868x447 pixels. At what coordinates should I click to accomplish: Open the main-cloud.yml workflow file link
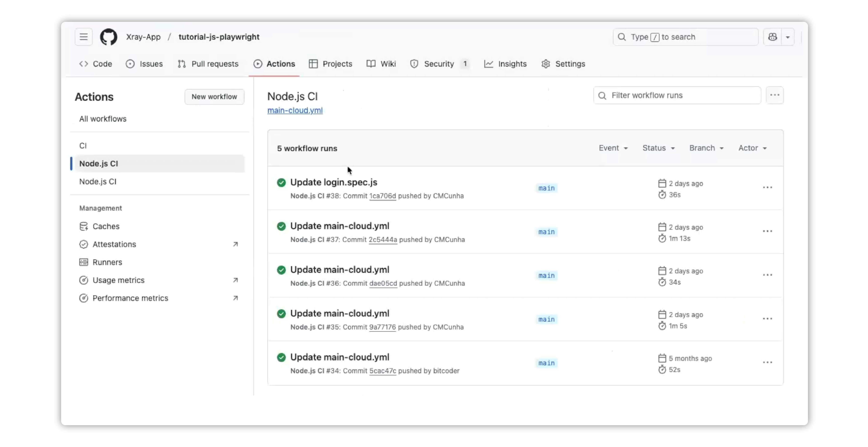point(295,110)
